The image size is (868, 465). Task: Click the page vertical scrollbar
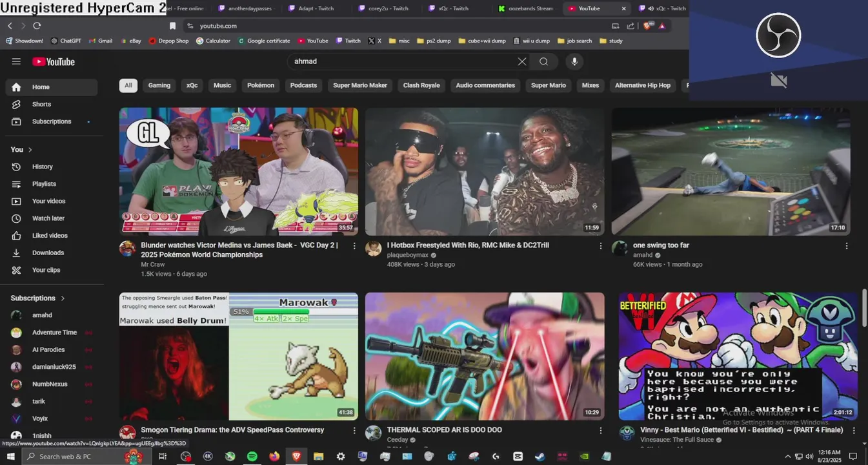[865, 308]
